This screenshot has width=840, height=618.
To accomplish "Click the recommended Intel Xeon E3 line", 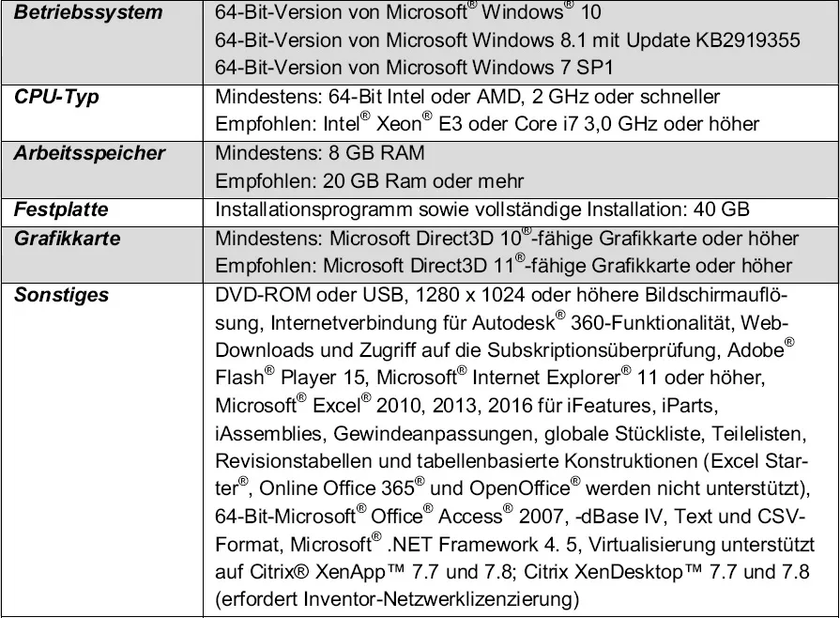I will [487, 125].
